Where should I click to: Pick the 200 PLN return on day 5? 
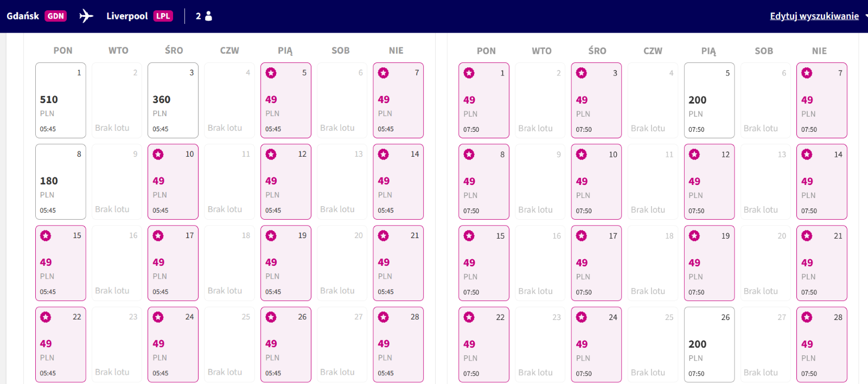(710, 100)
